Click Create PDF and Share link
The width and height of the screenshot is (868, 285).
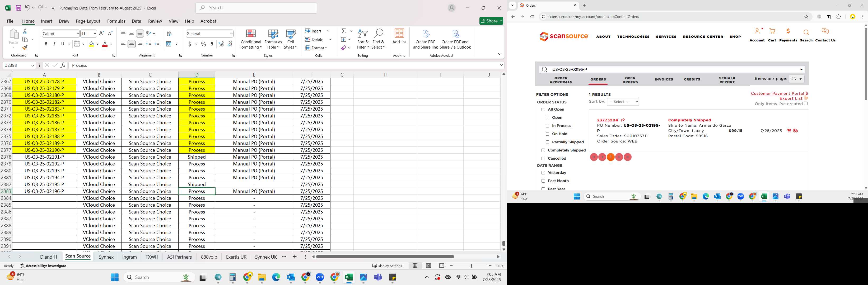tap(425, 39)
